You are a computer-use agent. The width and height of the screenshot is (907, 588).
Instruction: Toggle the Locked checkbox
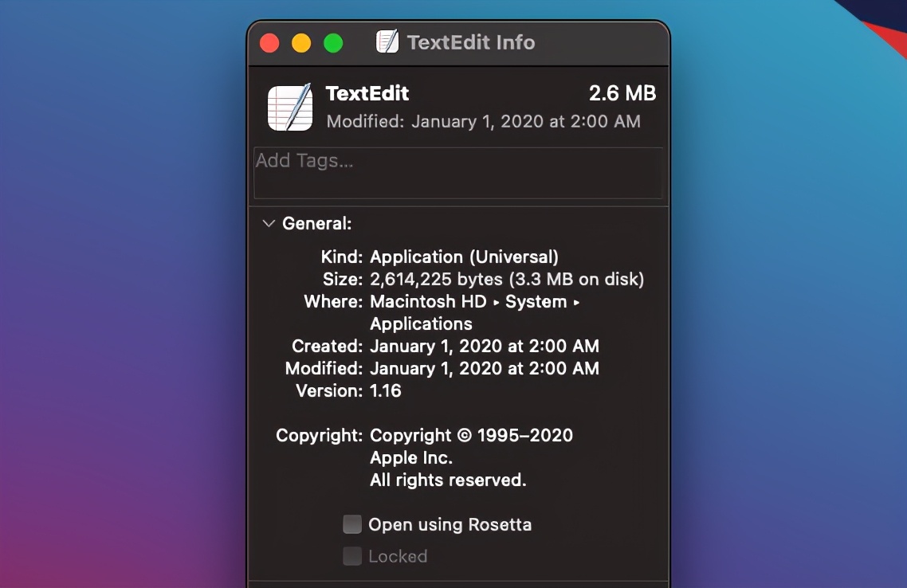(352, 556)
